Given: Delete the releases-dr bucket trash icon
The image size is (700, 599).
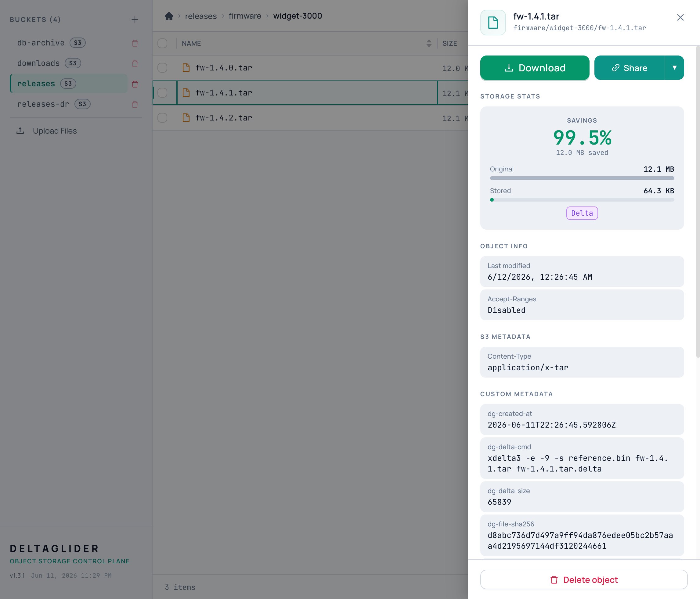Looking at the screenshot, I should point(135,104).
